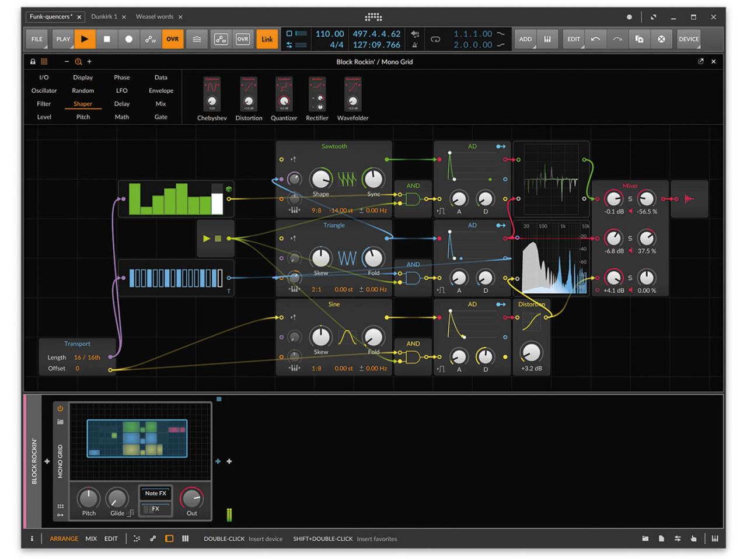The height and width of the screenshot is (560, 747).
Task: Click the redo arrow
Action: point(617,39)
